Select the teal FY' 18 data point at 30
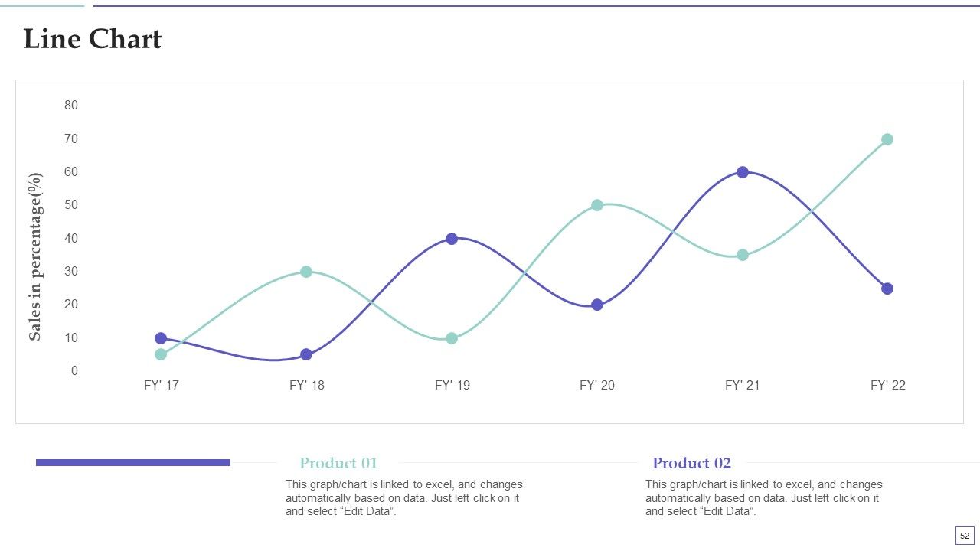Image resolution: width=980 pixels, height=551 pixels. 306,272
